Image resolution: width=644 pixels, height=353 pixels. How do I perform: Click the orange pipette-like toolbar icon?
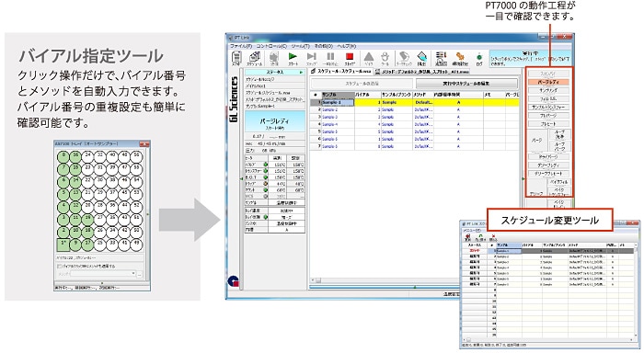point(460,57)
